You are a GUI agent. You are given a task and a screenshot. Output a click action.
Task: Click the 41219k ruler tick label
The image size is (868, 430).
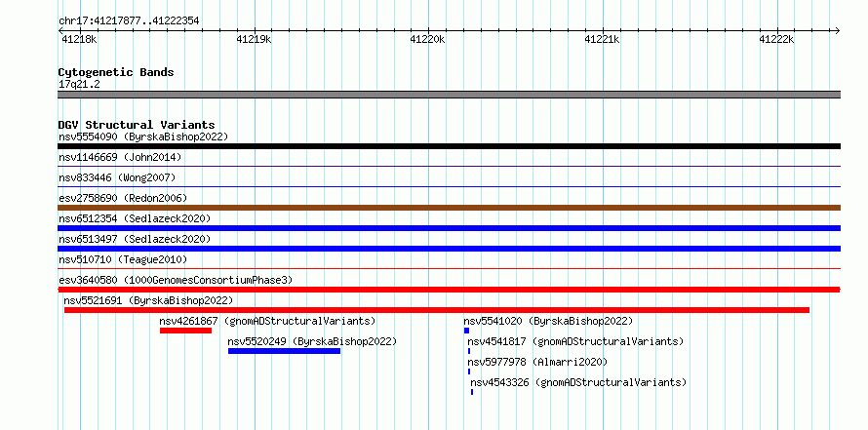coord(254,39)
